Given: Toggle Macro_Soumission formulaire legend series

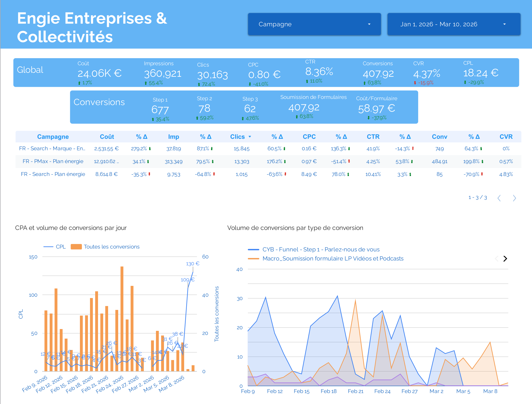Looking at the screenshot, I should pyautogui.click(x=333, y=258).
